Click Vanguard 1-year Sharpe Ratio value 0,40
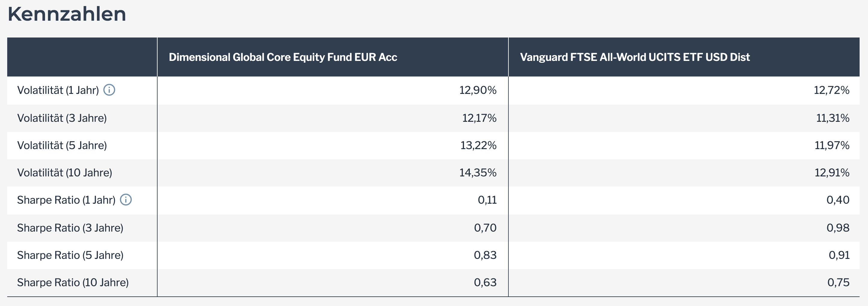The width and height of the screenshot is (868, 306). coord(838,200)
